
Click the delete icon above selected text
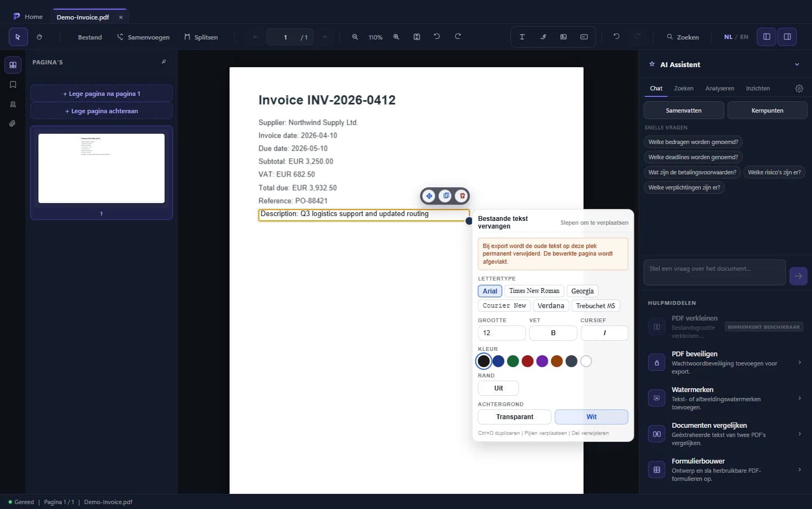tap(462, 196)
